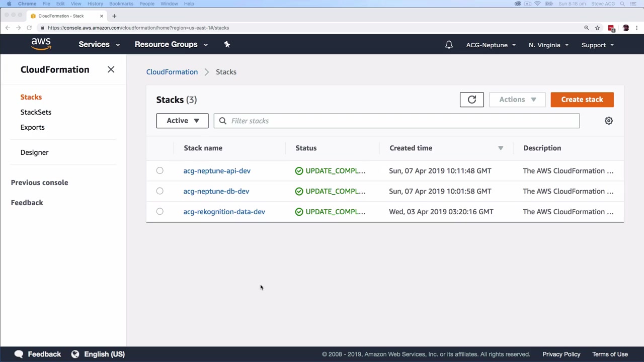Click the Wi-Fi status icon
This screenshot has height=362, width=644.
tap(537, 4)
